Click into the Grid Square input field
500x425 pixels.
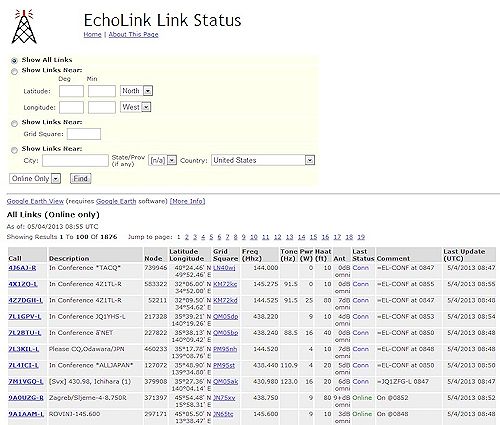84,134
